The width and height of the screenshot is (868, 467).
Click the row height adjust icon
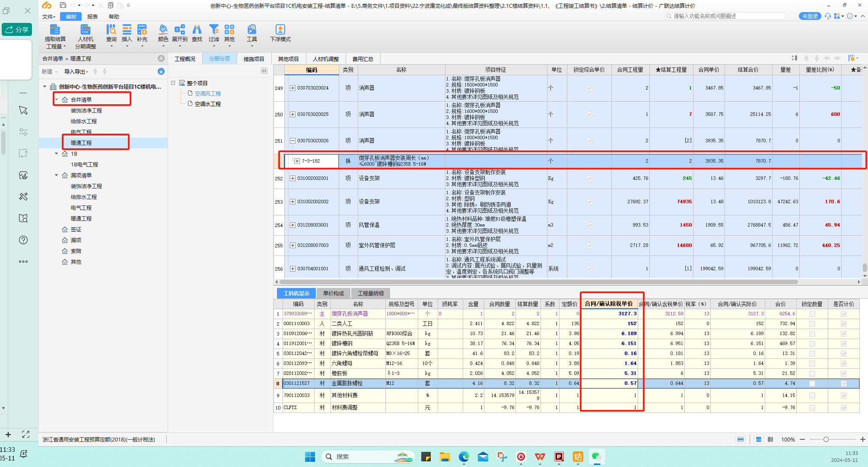click(795, 58)
